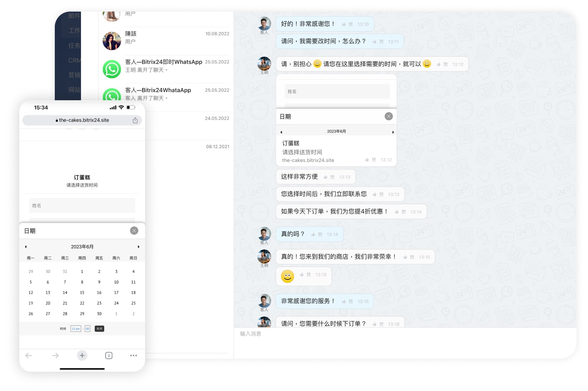This screenshot has width=588, height=391.
Task: Close the 日期 picker on the phone
Action: 134,231
